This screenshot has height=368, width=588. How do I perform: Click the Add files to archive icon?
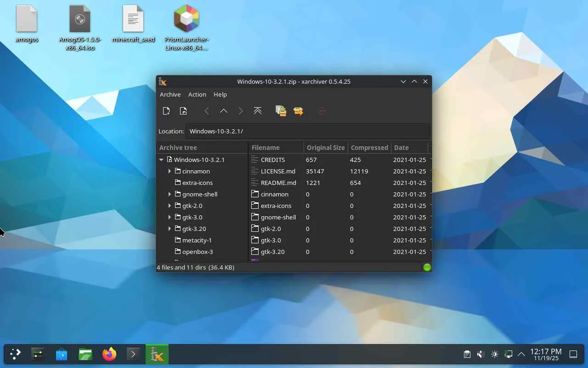tap(281, 111)
